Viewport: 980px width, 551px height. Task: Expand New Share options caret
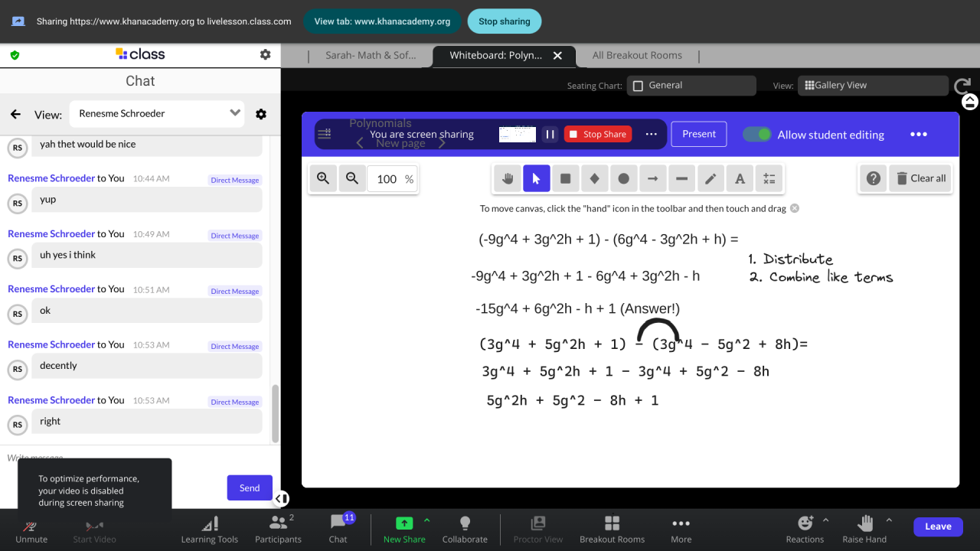click(x=427, y=520)
